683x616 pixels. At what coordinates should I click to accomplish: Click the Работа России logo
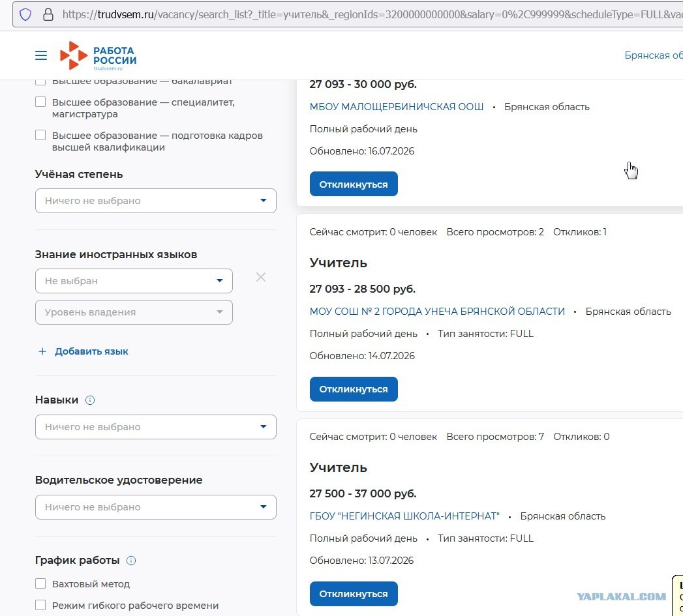pyautogui.click(x=98, y=55)
